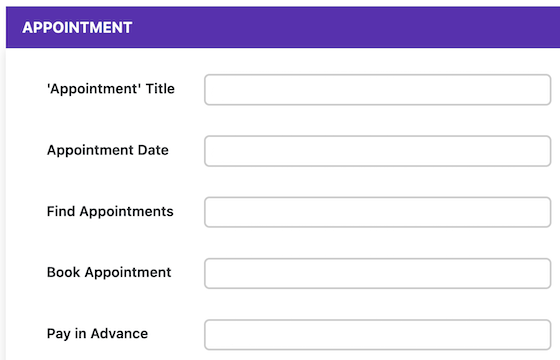Viewport: 560px width, 360px height.
Task: Place cursor in the last visible form field
Action: (378, 335)
